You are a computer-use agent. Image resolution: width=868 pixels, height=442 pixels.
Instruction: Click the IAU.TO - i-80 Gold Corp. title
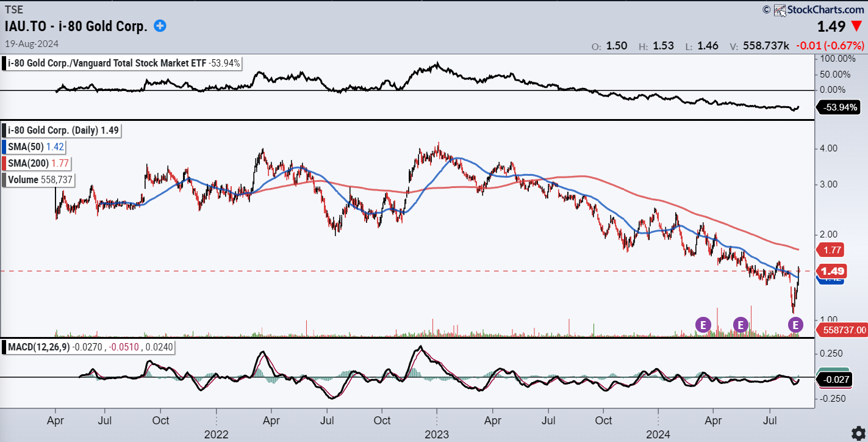(x=77, y=26)
